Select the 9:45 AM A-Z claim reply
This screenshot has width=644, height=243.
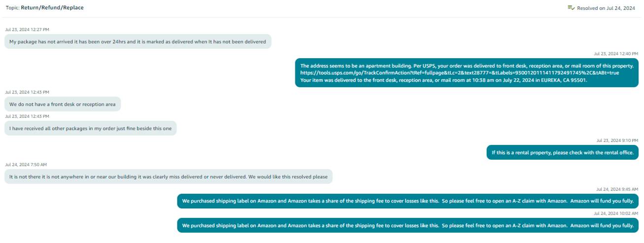click(x=408, y=201)
